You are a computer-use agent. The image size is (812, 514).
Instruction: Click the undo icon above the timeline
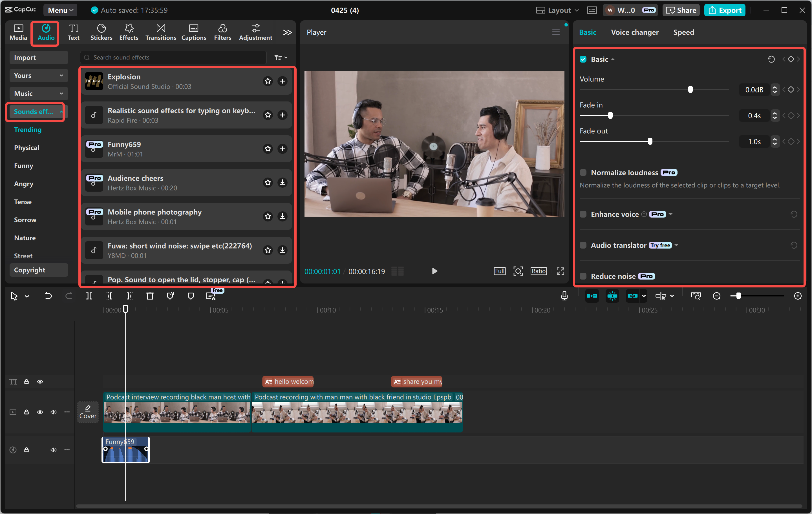tap(48, 296)
